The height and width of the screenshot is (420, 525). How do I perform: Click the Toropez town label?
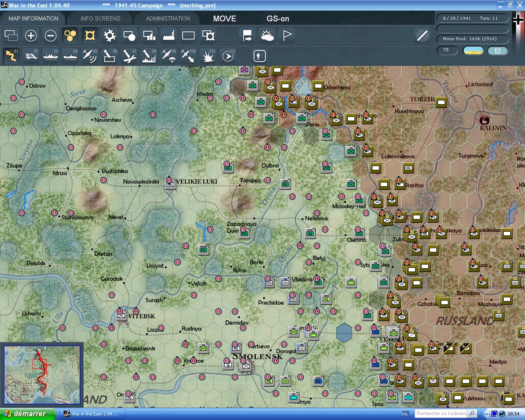(x=250, y=180)
